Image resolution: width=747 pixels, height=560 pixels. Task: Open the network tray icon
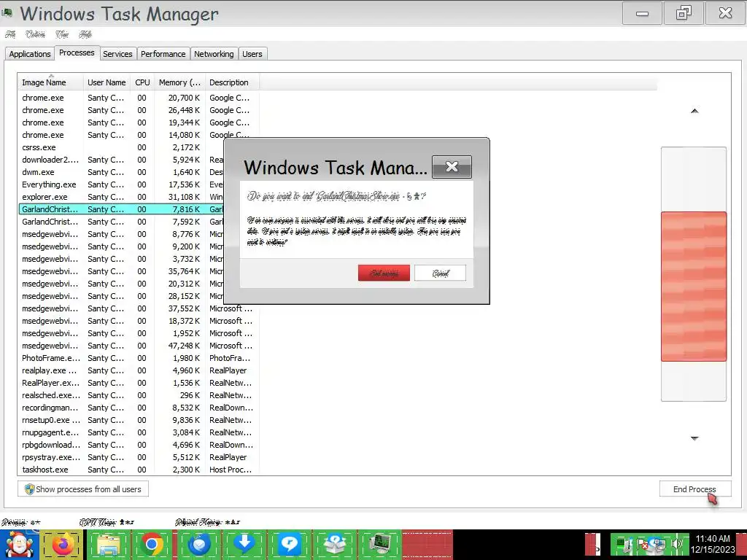(x=659, y=544)
